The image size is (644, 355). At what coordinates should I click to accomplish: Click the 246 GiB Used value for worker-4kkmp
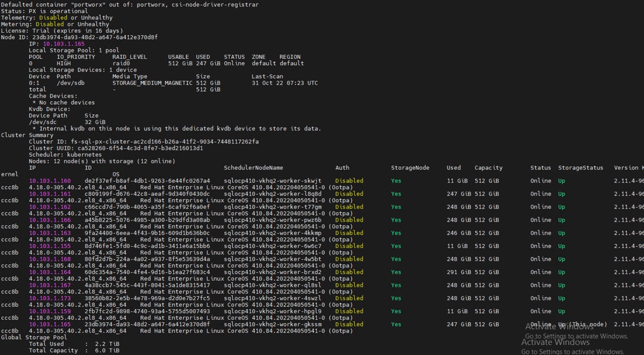(x=459, y=233)
